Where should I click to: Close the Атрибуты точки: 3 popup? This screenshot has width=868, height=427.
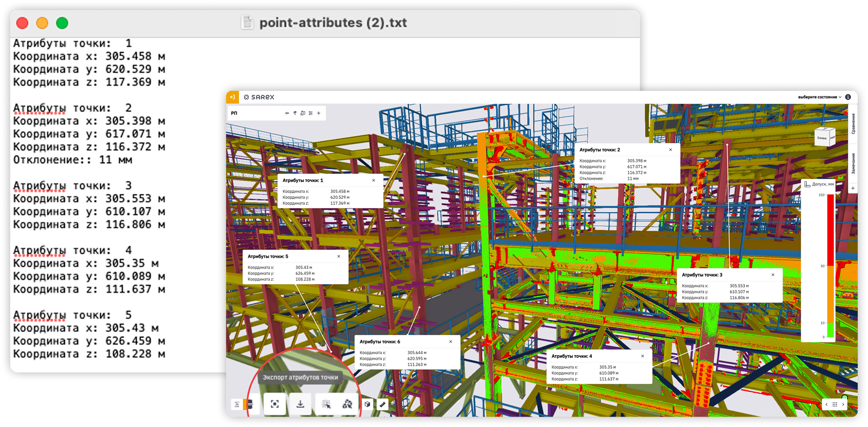coord(773,275)
